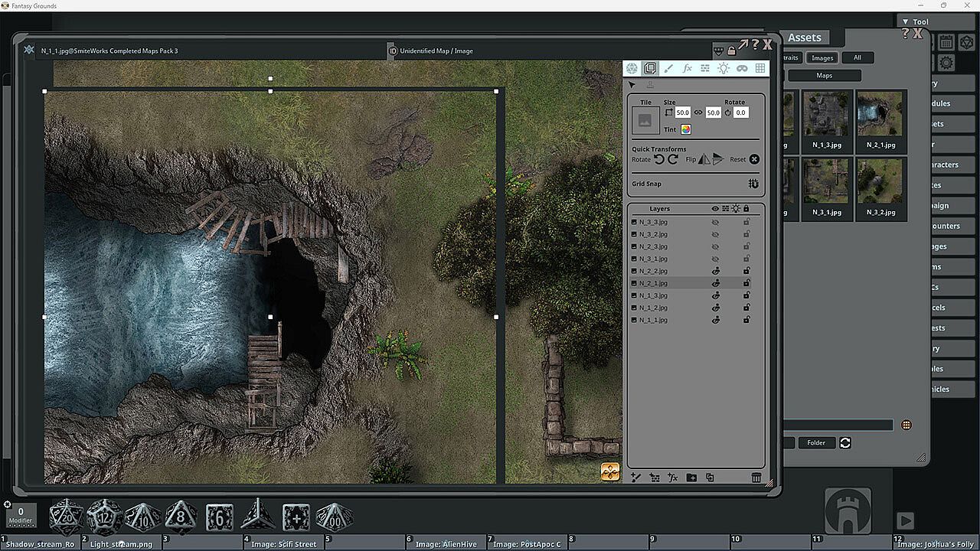This screenshot has height=551, width=980.
Task: Switch to the All assets tab
Action: coord(857,58)
